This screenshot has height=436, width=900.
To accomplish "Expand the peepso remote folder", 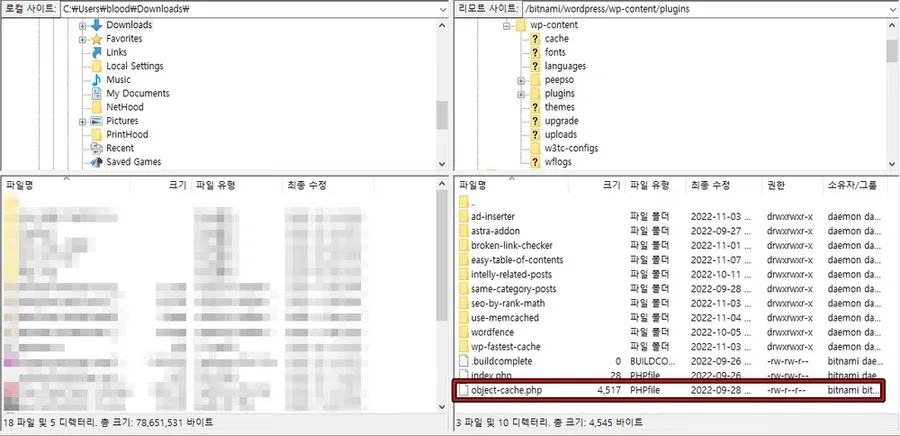I will 521,80.
